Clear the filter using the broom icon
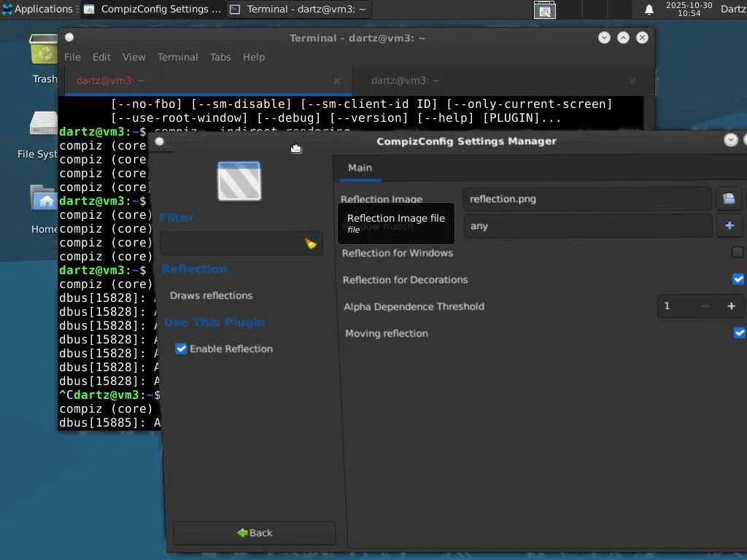The width and height of the screenshot is (747, 560). [x=310, y=244]
